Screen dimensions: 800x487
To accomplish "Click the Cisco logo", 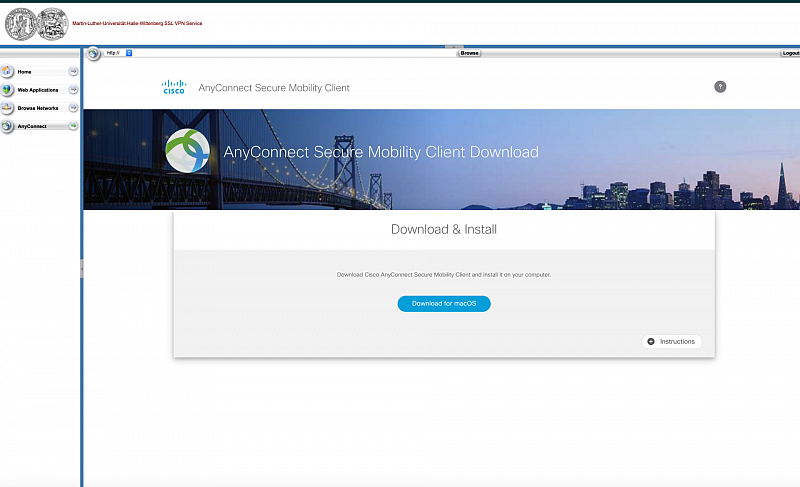I will tap(174, 87).
